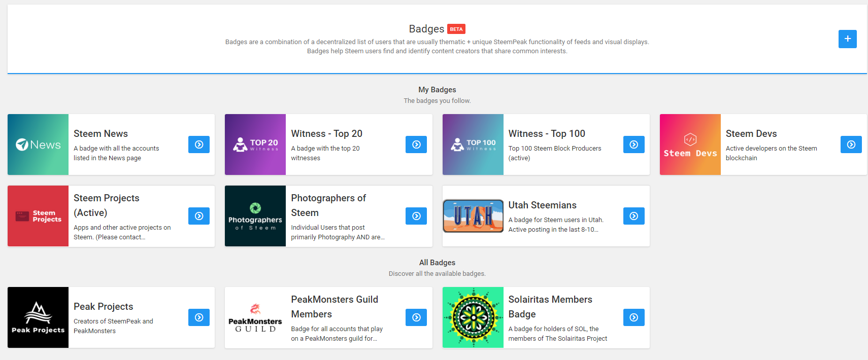Click 'A badge with the top 20 witnesses' text
This screenshot has width=868, height=360.
[x=325, y=153]
